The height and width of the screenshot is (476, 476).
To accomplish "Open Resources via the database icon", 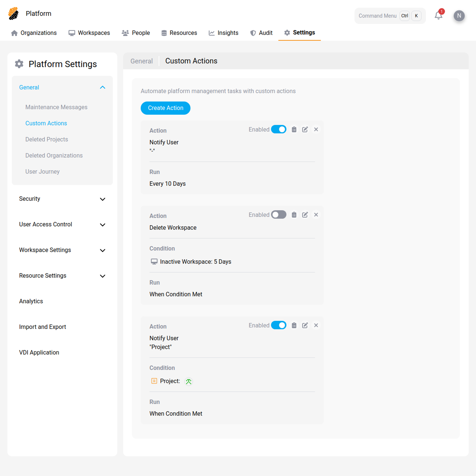I will point(164,33).
